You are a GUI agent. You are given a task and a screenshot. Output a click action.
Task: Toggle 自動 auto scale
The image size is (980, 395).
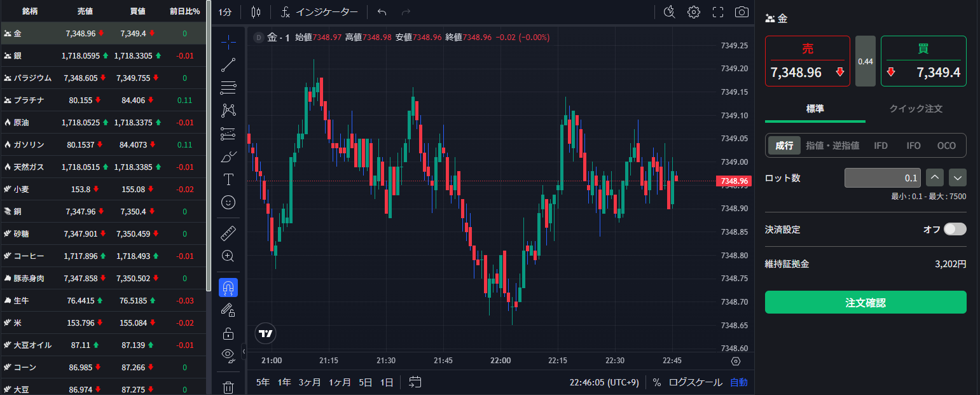pyautogui.click(x=738, y=382)
